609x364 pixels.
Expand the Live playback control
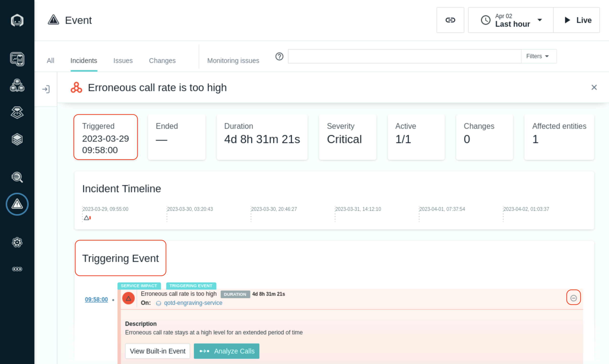[x=577, y=20]
